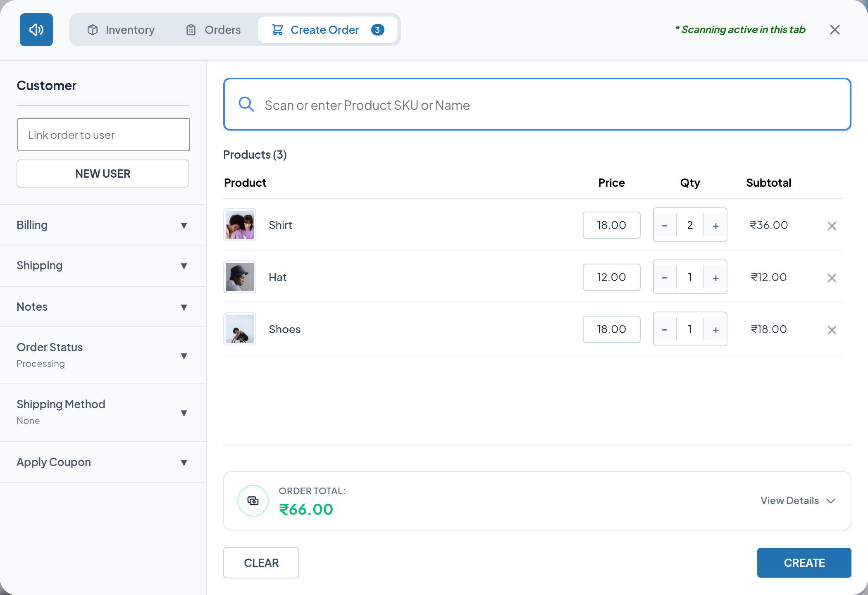Remove Shoes from the order

coord(832,330)
